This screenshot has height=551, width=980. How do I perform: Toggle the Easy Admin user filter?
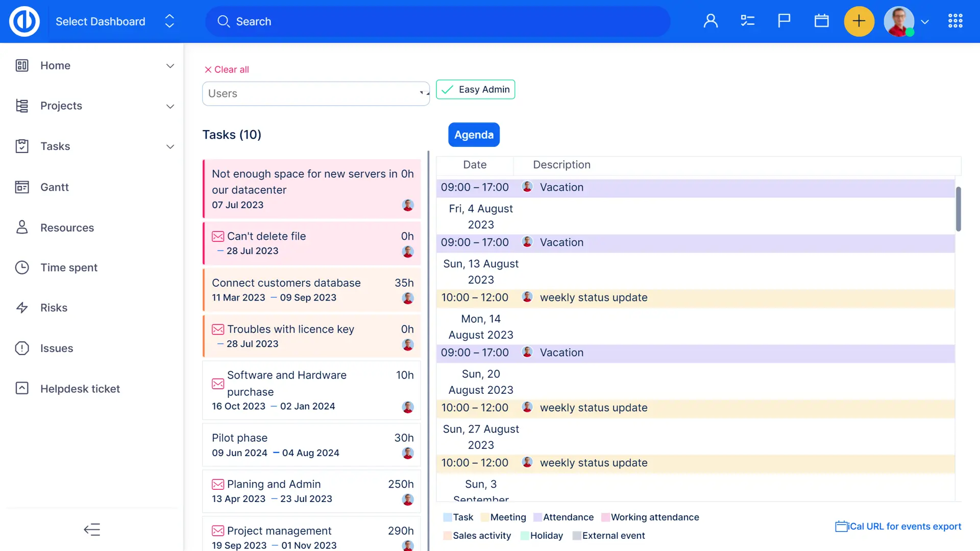[475, 89]
